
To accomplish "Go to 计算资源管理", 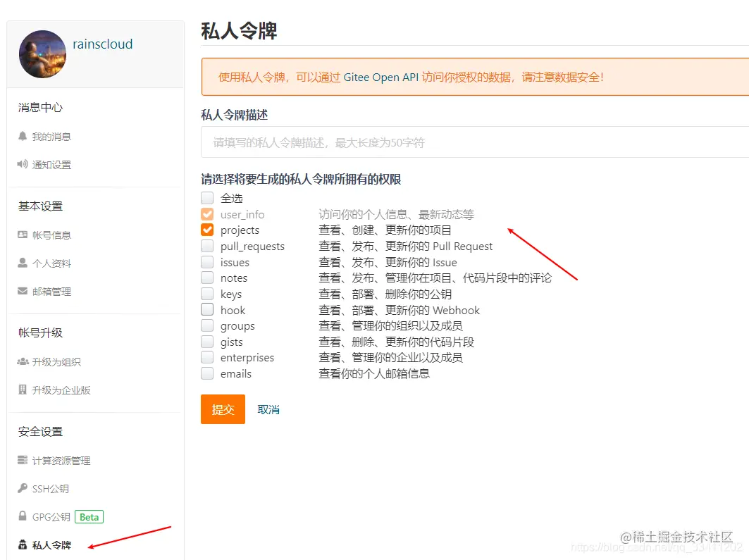I will click(x=61, y=461).
